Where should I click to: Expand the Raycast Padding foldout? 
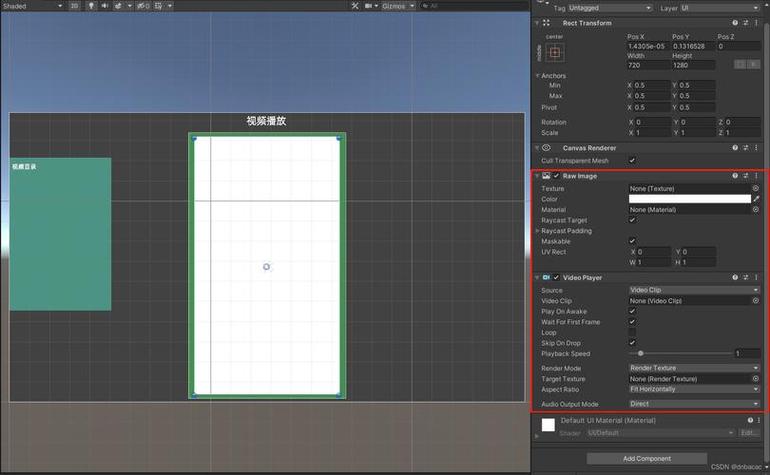pyautogui.click(x=538, y=230)
